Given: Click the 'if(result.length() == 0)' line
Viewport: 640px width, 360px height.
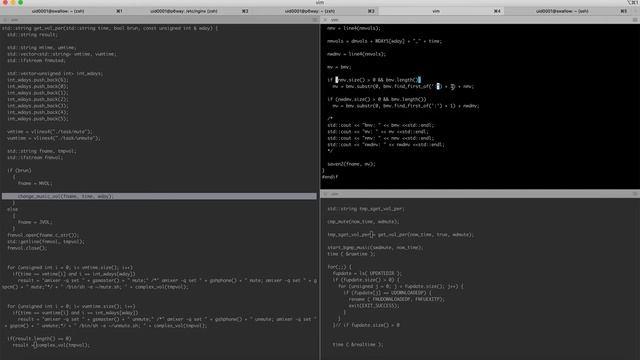Looking at the screenshot, I should [39, 338].
